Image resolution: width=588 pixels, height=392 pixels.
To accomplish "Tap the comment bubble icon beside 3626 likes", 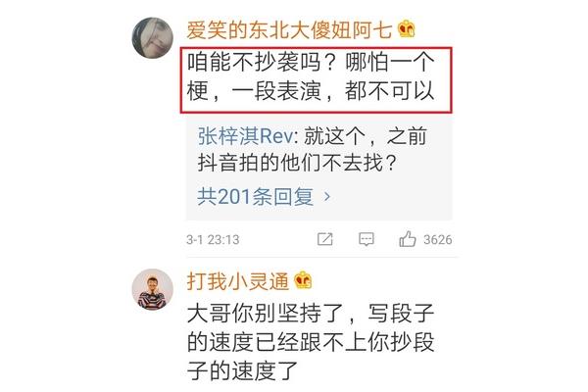I will point(366,239).
